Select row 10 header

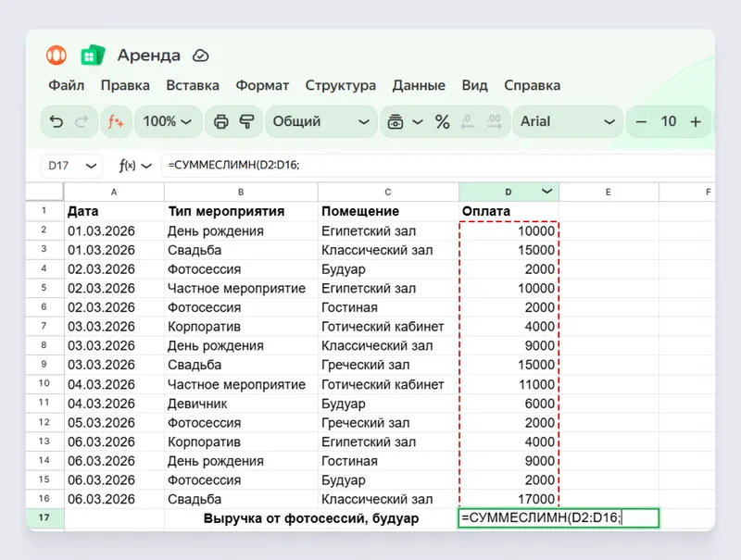point(44,383)
